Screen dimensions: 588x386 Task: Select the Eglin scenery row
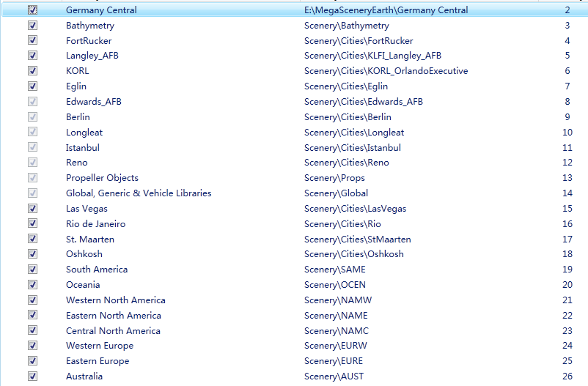pos(76,86)
